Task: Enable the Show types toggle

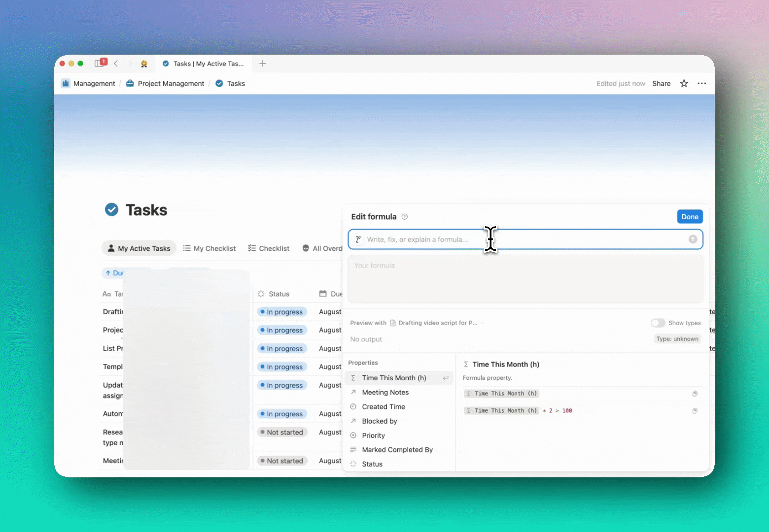Action: pyautogui.click(x=658, y=323)
